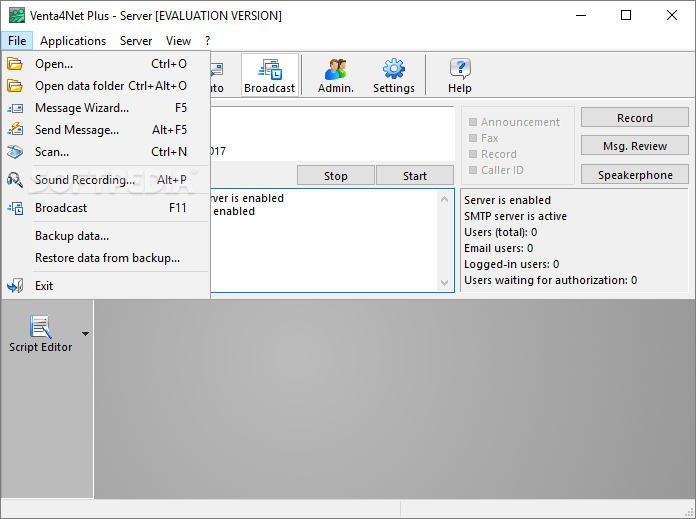This screenshot has height=519, width=696.
Task: Close the File menu tab
Action: point(17,41)
